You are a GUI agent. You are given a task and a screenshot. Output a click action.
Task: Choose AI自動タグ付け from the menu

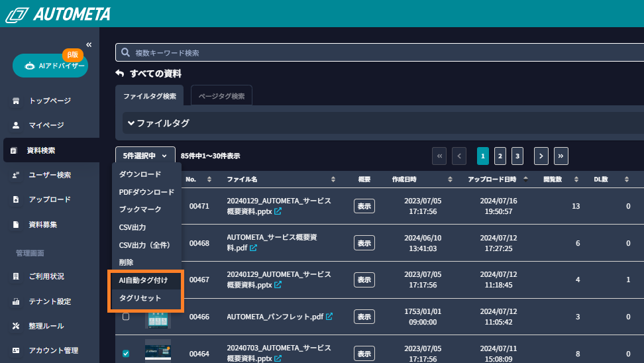point(143,280)
